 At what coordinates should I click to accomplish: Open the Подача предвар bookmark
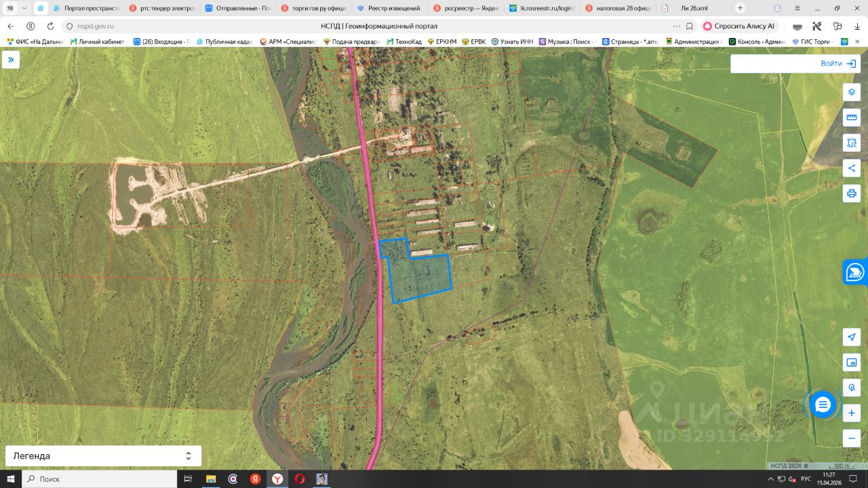tap(351, 41)
